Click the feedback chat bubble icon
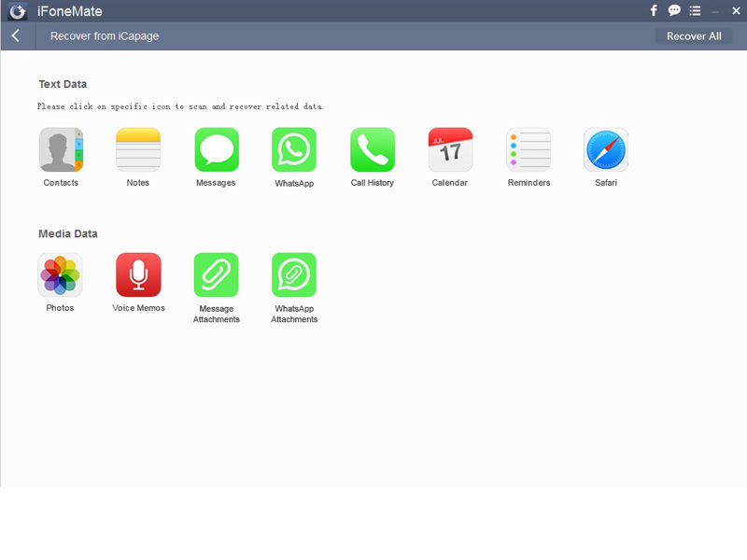 (674, 10)
